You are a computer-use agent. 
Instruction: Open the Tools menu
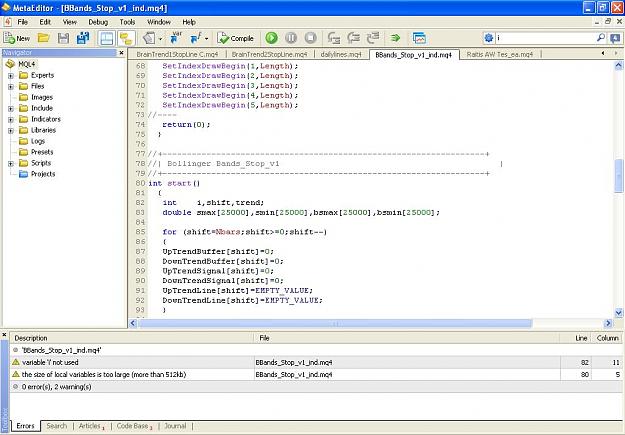pyautogui.click(x=127, y=22)
